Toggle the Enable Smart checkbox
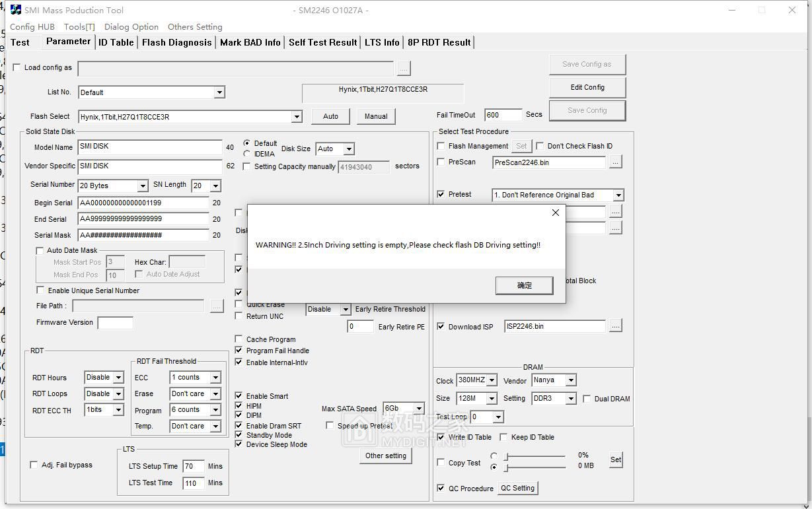 [x=239, y=396]
